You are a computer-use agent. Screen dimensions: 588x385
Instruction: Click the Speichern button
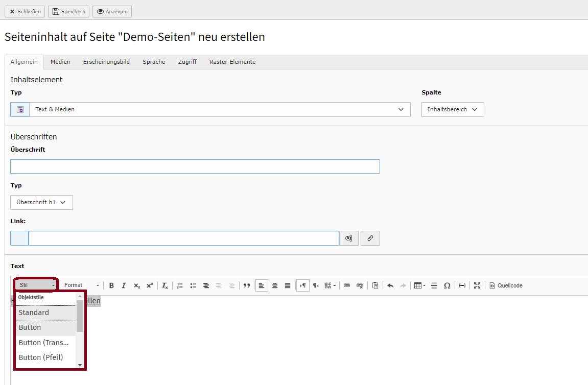[69, 11]
